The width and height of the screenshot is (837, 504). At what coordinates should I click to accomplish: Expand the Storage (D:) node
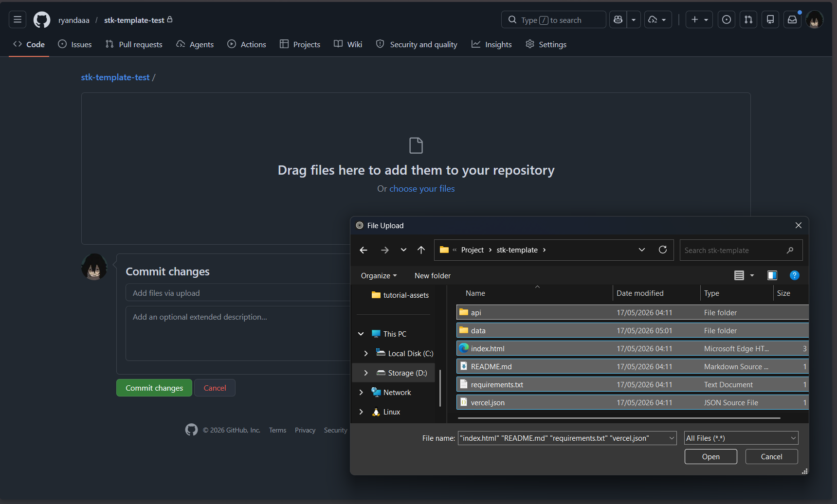tap(366, 373)
